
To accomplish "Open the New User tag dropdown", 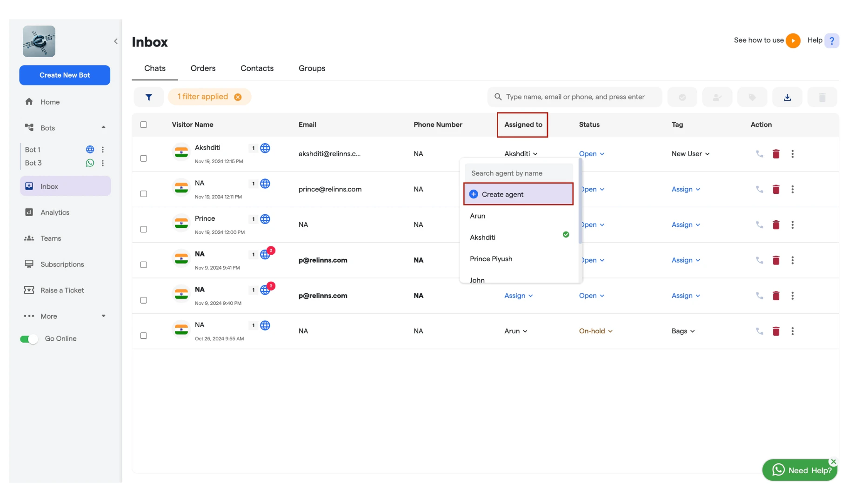I will (x=690, y=154).
